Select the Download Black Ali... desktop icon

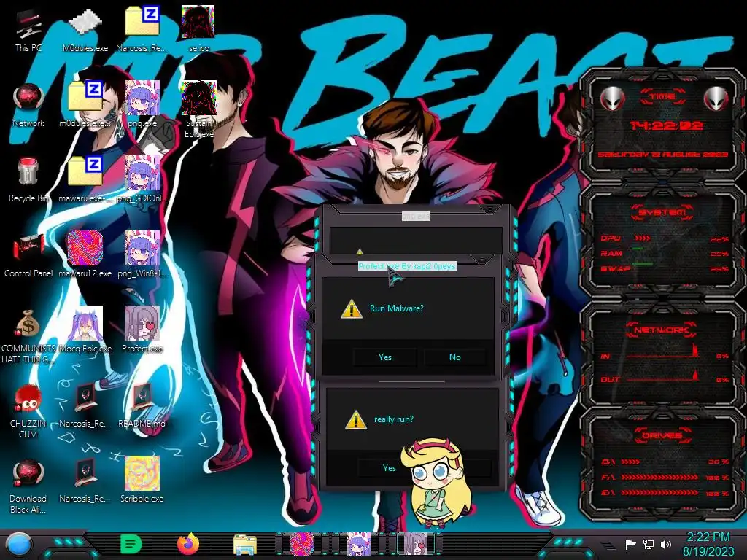tap(28, 486)
